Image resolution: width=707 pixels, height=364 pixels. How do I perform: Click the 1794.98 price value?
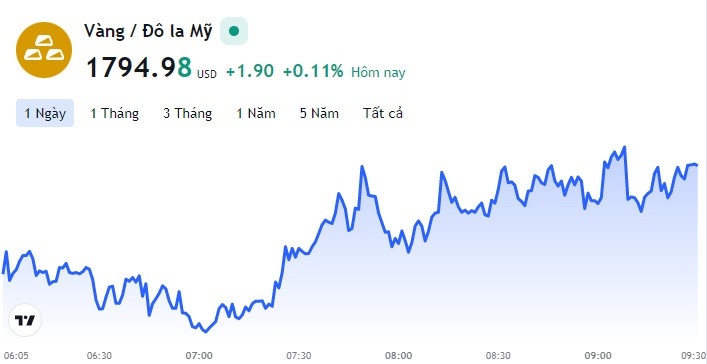click(x=139, y=67)
